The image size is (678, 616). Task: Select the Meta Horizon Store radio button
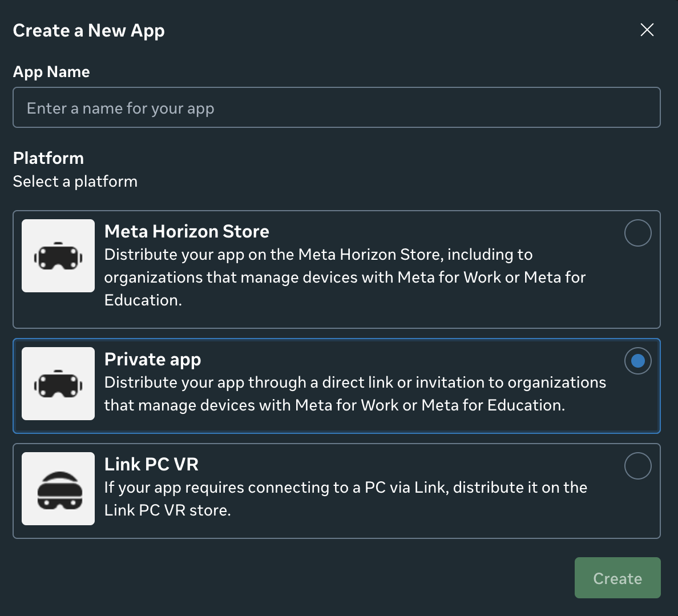pyautogui.click(x=638, y=233)
